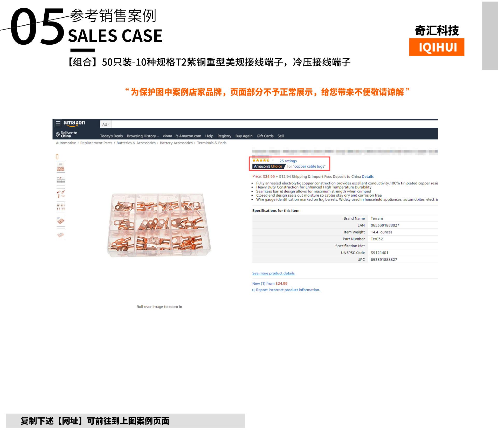The width and height of the screenshot is (498, 448).
Task: Select the first product thumbnail image
Action: [61, 167]
